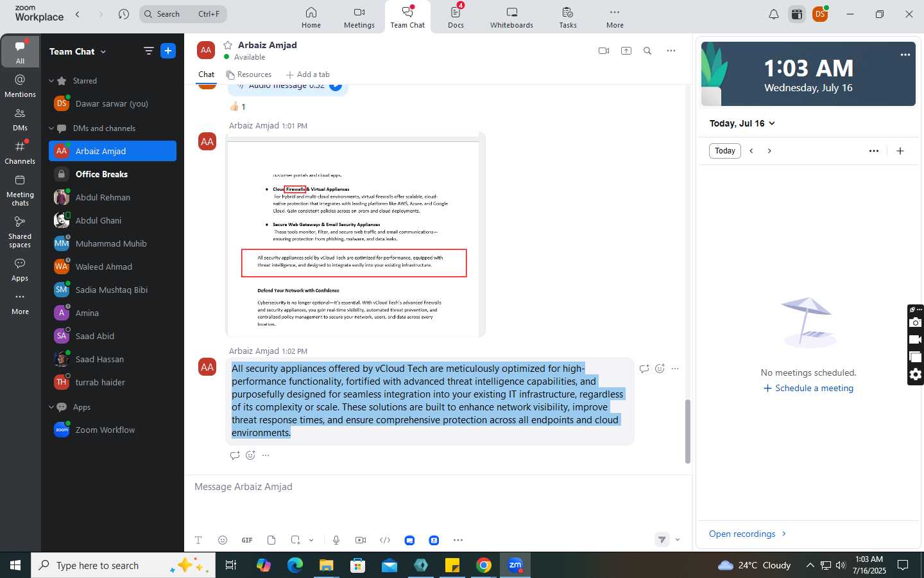Open the Office Breaks channel
The width and height of the screenshot is (924, 578).
point(112,174)
